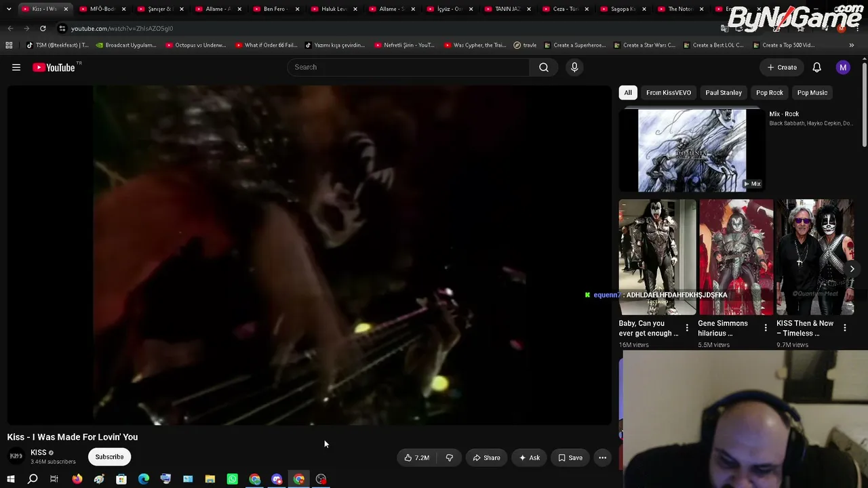Open the YouTube guide hamburger menu
This screenshot has height=488, width=868.
[x=16, y=67]
